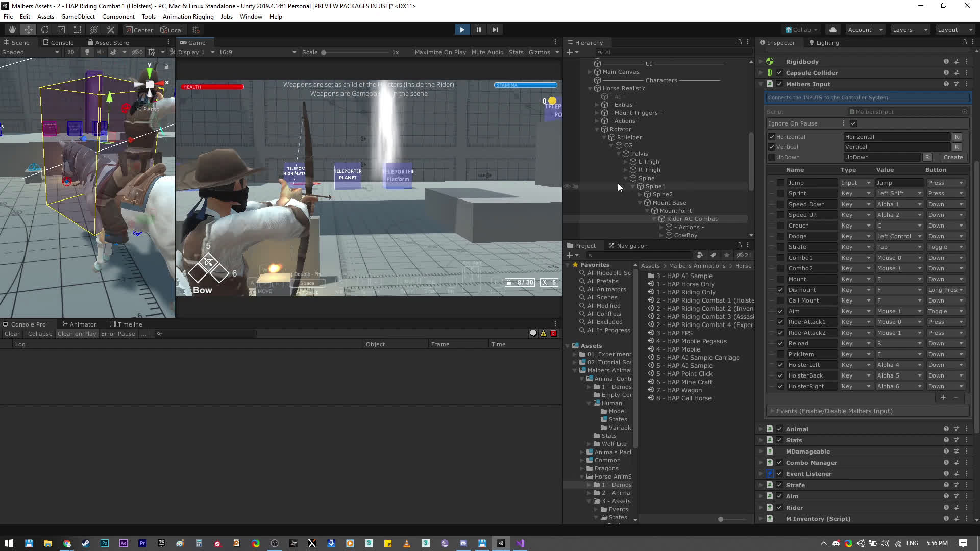Select the Rect transform tool

[x=78, y=30]
